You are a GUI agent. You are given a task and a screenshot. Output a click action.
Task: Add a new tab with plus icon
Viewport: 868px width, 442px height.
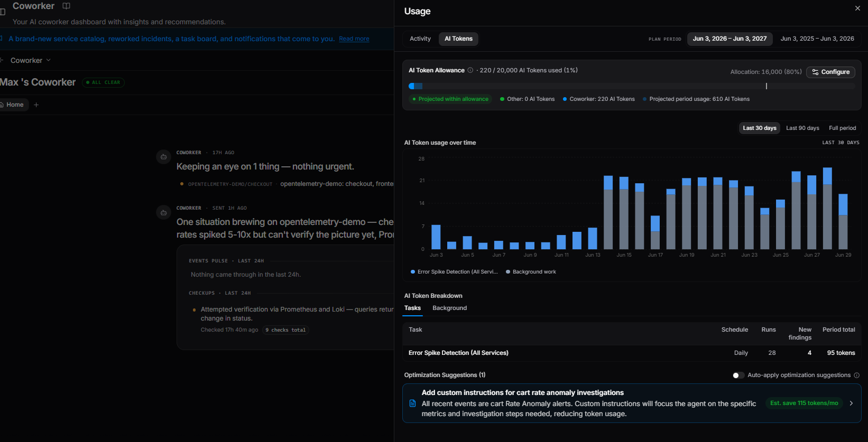36,105
